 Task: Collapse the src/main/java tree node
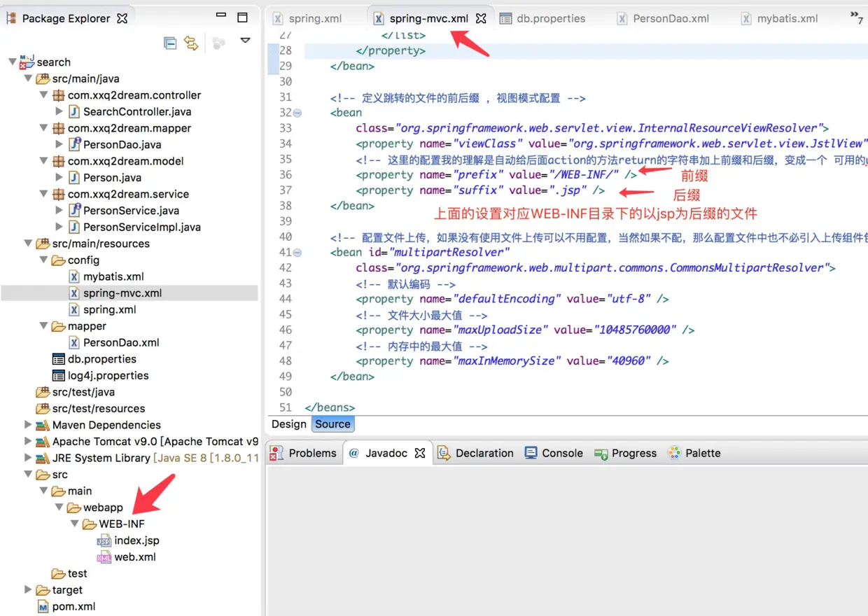click(27, 78)
